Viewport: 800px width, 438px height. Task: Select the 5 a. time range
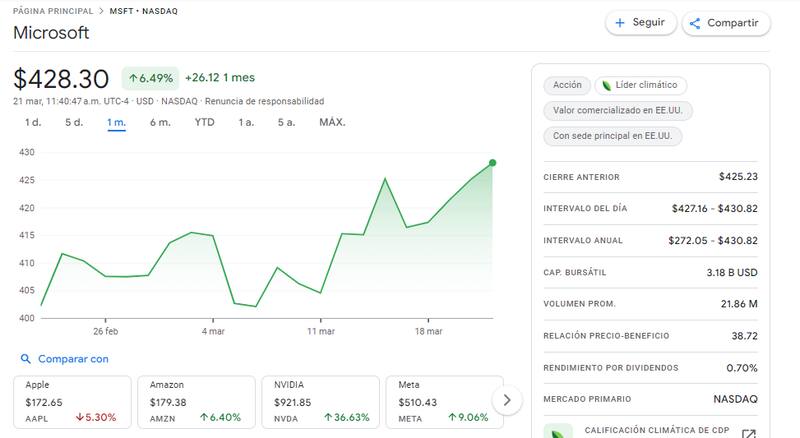click(286, 122)
